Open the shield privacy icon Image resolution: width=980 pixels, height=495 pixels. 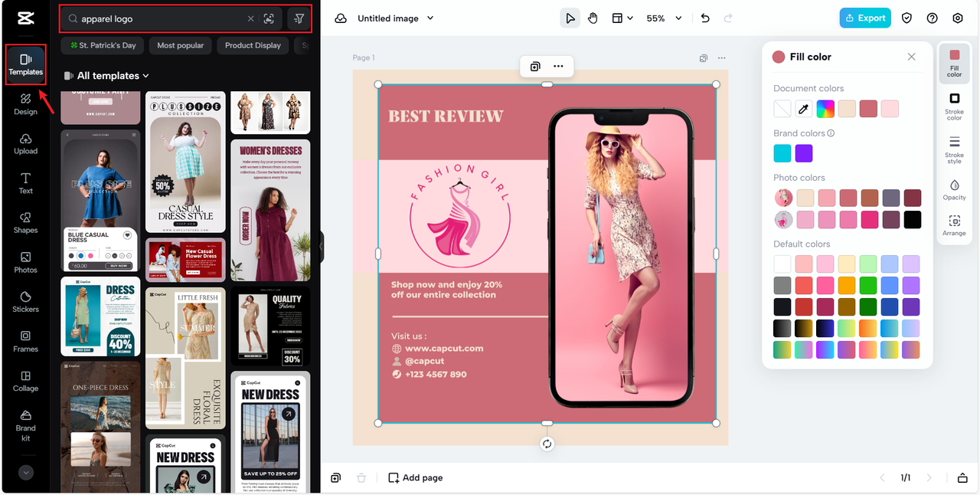click(x=907, y=18)
